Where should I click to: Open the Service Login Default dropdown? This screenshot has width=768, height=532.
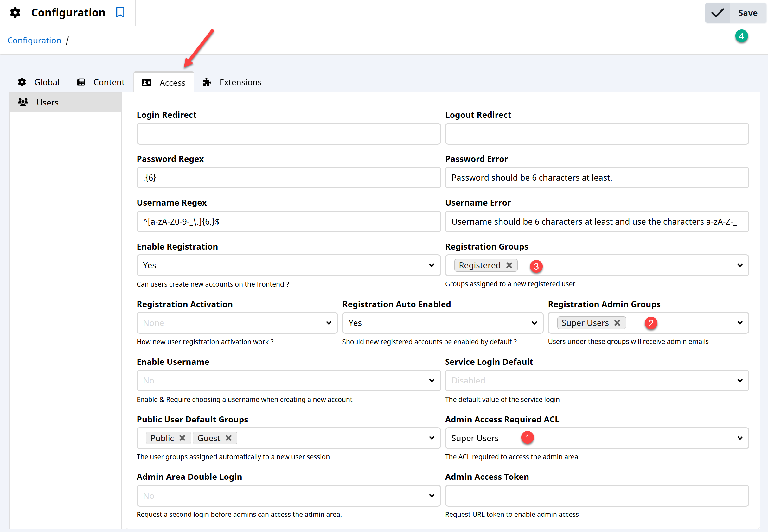[x=597, y=381]
